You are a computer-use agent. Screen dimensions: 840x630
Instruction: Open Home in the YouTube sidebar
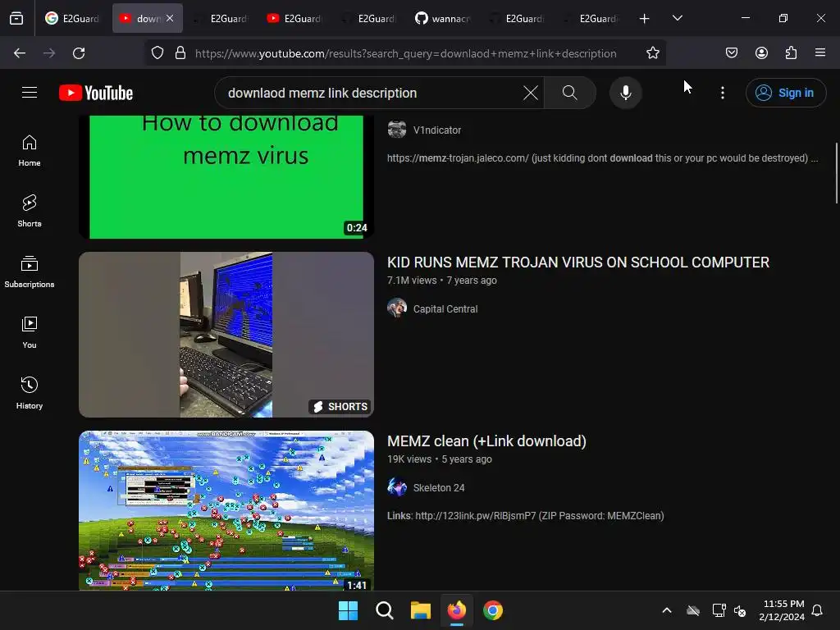point(30,151)
